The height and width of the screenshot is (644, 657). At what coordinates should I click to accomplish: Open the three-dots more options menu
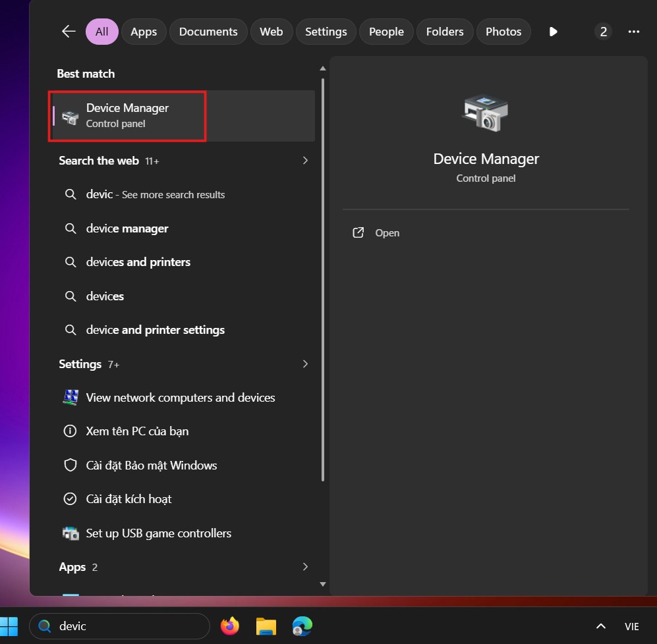634,32
